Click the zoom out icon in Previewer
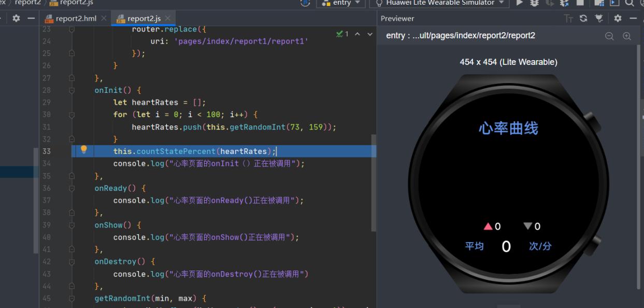 (x=609, y=36)
